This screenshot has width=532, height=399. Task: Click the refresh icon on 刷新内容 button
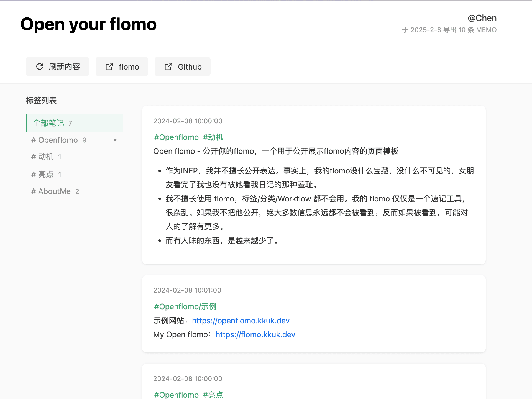point(40,66)
